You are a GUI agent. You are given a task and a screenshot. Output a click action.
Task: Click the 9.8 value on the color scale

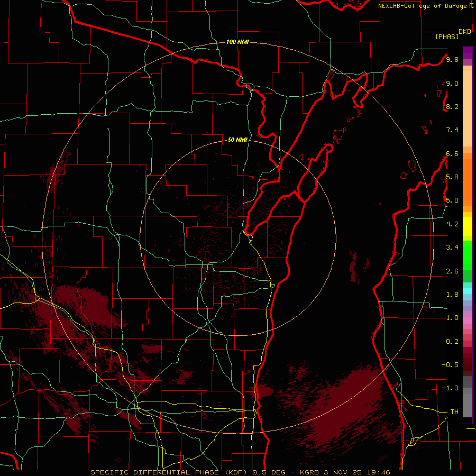[x=452, y=59]
